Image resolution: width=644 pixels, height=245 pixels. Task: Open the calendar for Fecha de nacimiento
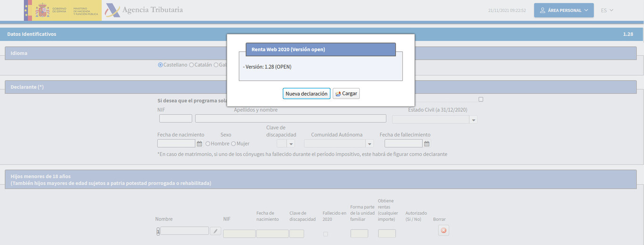[x=199, y=144]
